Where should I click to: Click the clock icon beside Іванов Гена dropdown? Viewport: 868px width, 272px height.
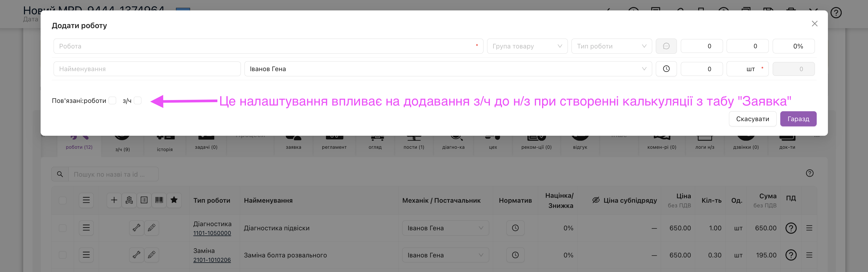click(x=666, y=69)
